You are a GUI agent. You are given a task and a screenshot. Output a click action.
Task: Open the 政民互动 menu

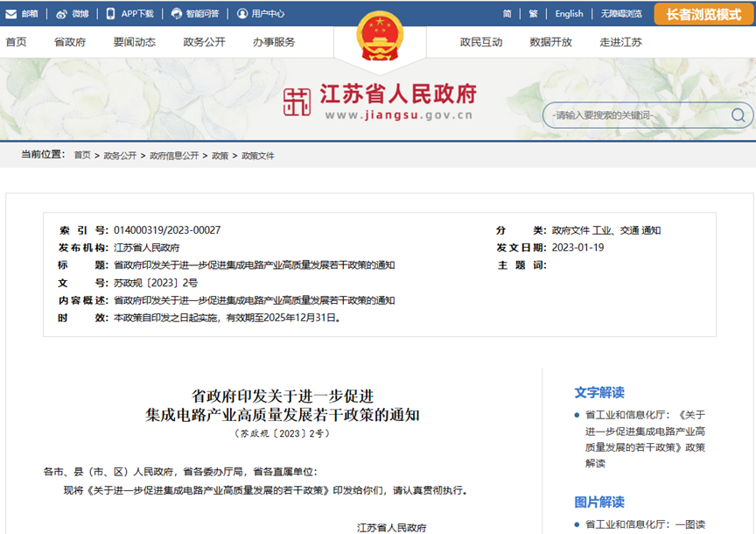tap(481, 42)
